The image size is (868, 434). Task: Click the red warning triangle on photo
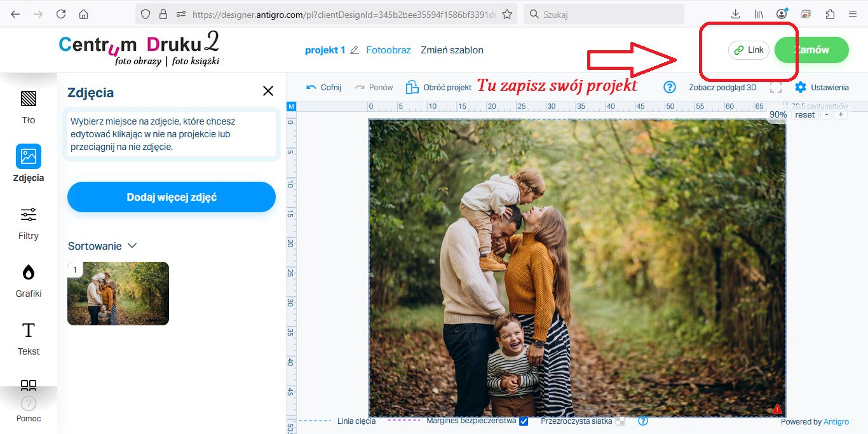[776, 409]
